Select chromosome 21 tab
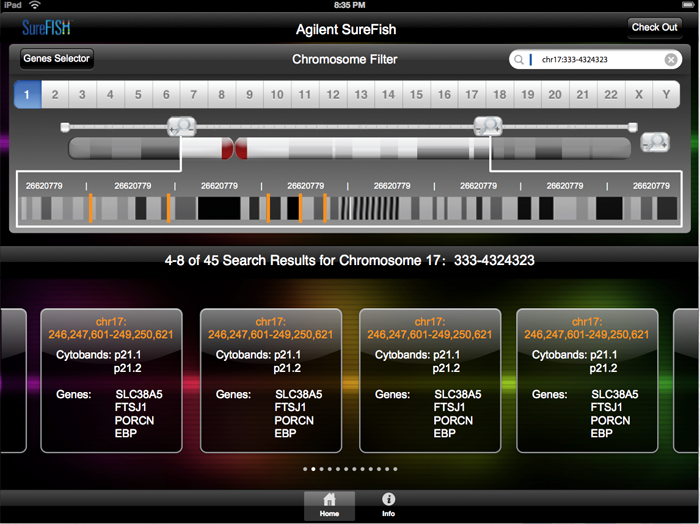This screenshot has width=700, height=524. [583, 95]
